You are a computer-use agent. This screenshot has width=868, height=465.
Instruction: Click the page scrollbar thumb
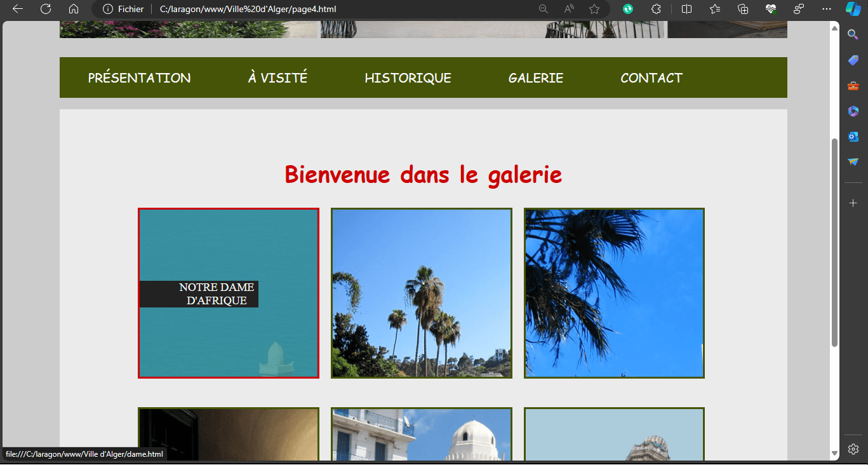pyautogui.click(x=834, y=242)
